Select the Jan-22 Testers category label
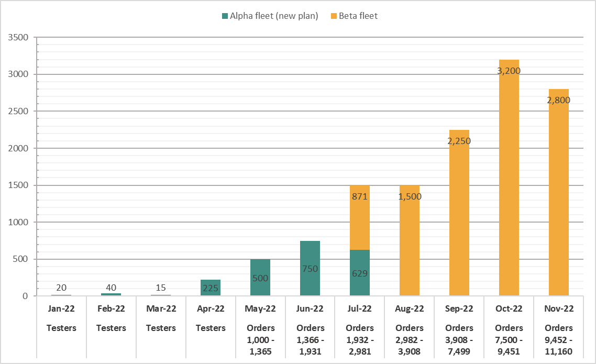Viewport: 596px width, 364px height. point(61,318)
